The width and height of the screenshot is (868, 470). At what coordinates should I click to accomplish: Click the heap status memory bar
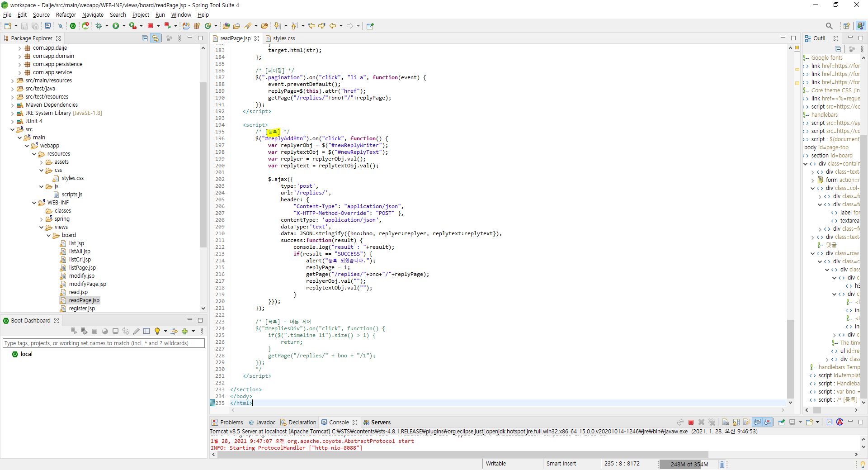688,465
